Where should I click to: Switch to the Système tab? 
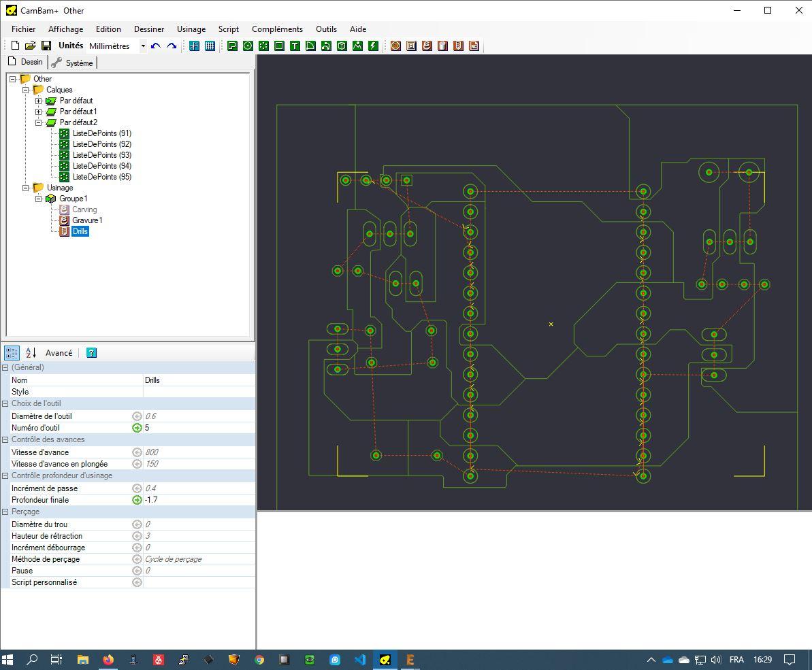pos(74,63)
